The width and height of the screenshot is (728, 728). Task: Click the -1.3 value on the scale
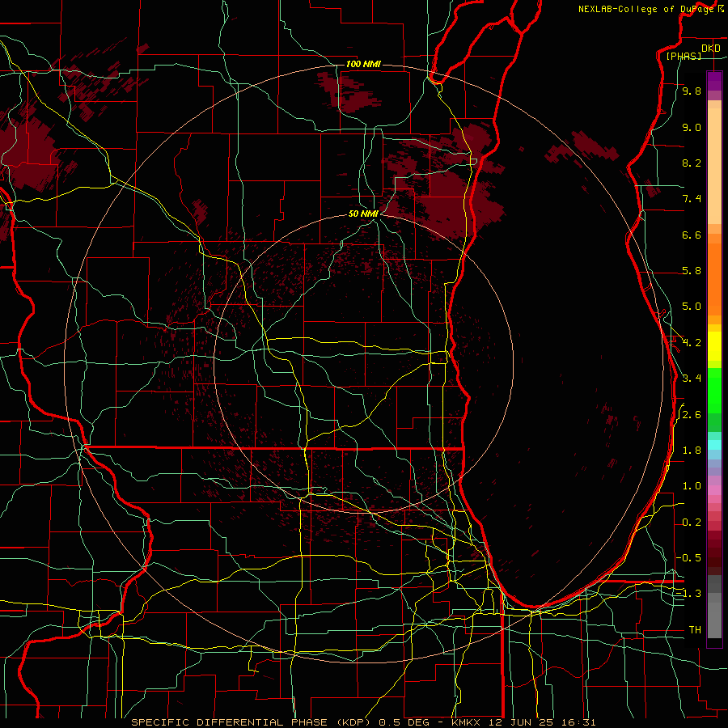(x=689, y=594)
